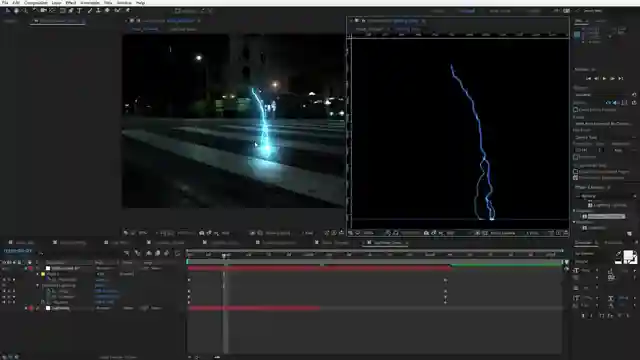Open the Play From dropdown
Screen dimensions: 640x360
[605, 138]
